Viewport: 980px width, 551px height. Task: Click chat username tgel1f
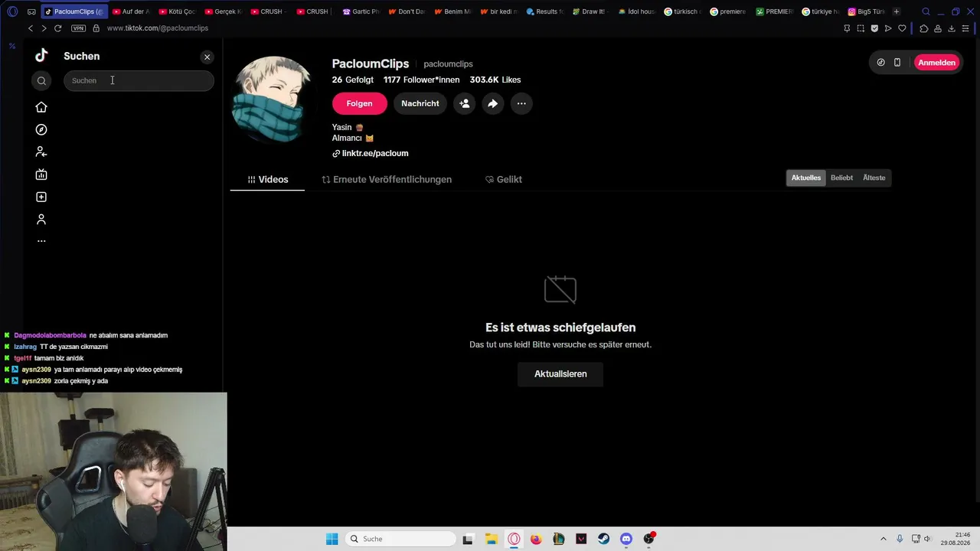(x=22, y=358)
